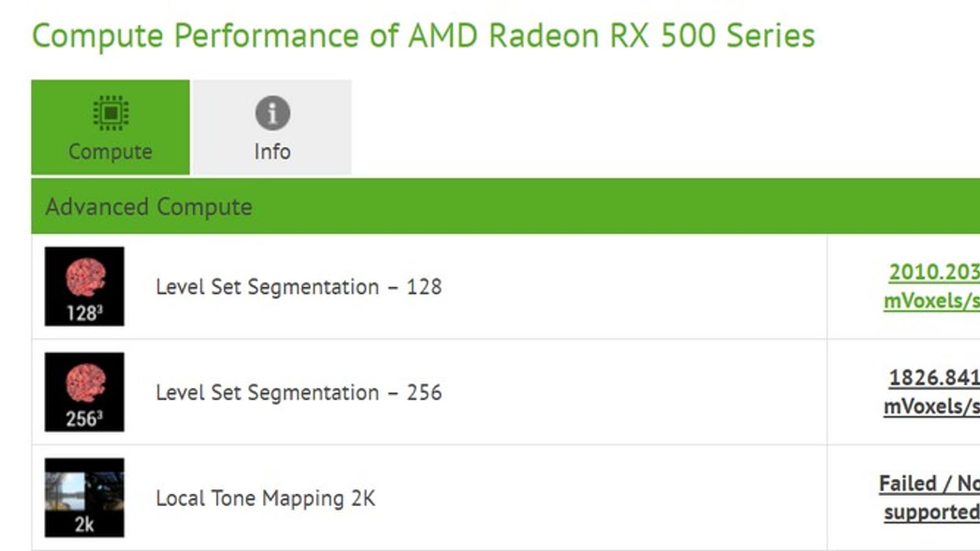Select the 'Level Set Segmentation – 128' row label

298,287
